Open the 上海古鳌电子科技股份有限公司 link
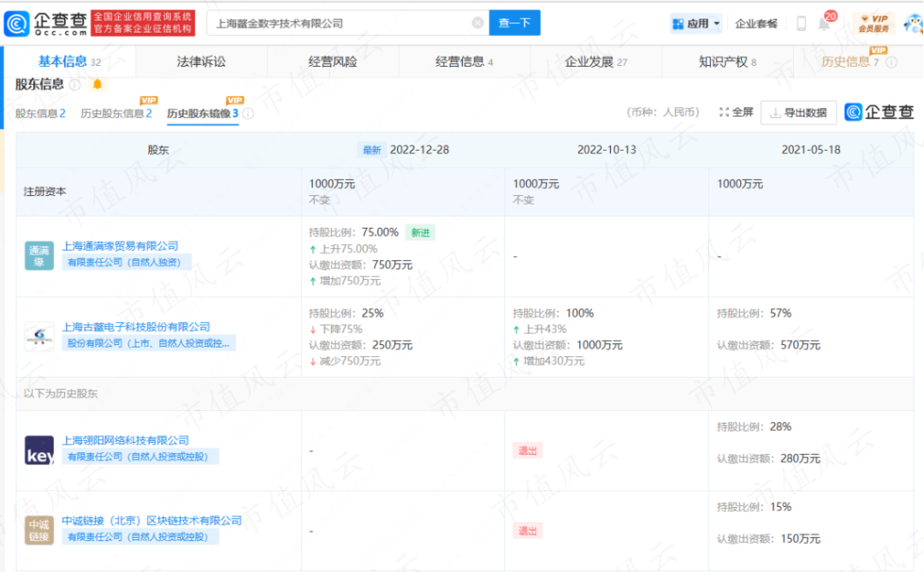 (136, 327)
